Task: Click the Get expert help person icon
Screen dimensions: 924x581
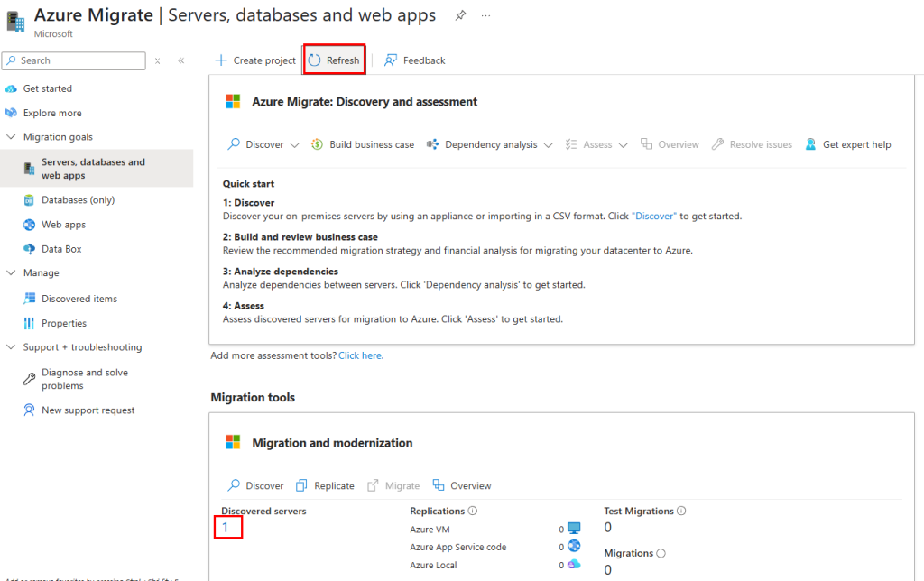Action: [811, 144]
